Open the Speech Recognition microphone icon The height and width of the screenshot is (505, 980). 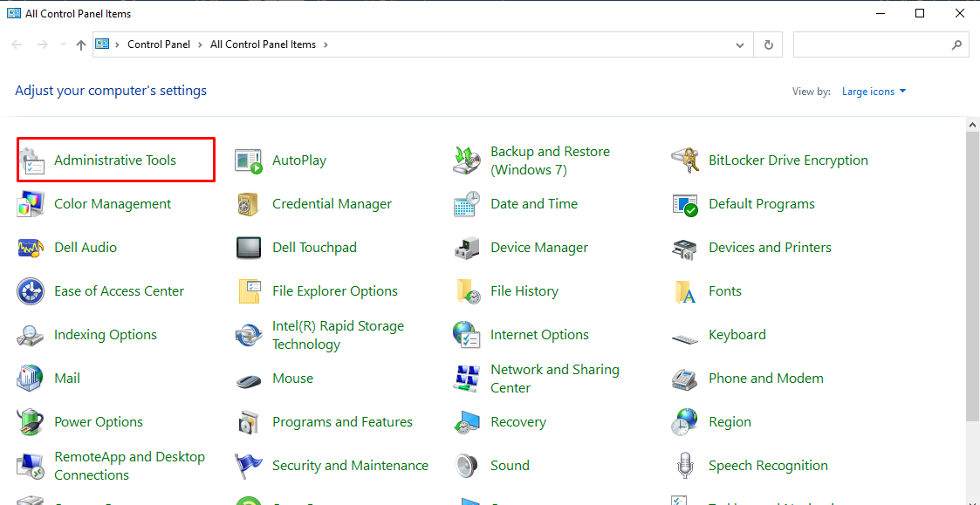click(x=685, y=466)
